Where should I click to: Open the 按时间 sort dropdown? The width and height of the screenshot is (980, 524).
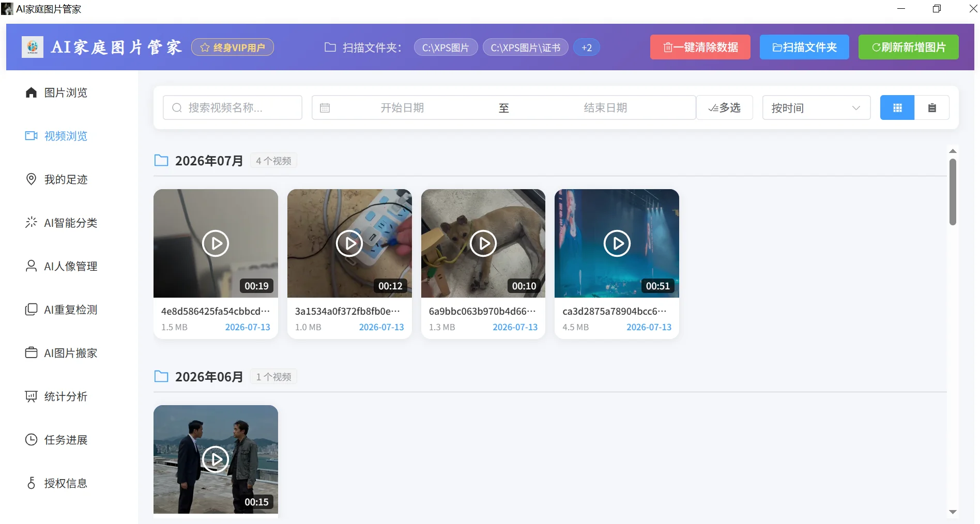pyautogui.click(x=817, y=107)
